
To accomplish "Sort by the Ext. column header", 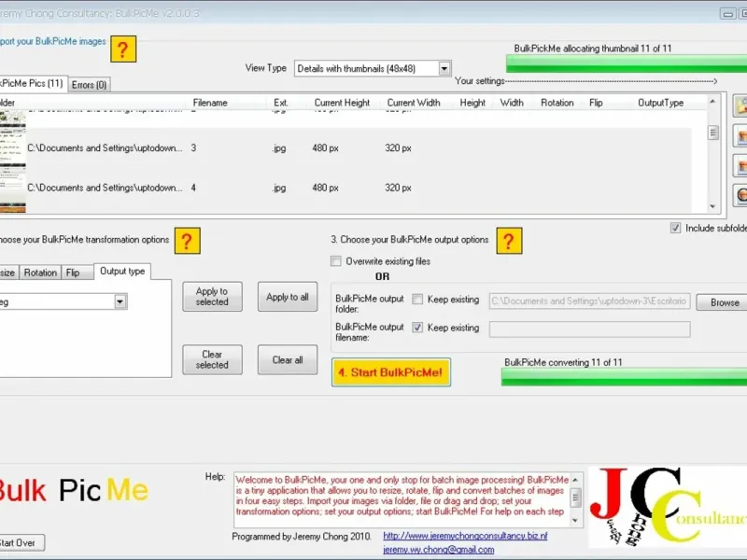I will [x=281, y=103].
